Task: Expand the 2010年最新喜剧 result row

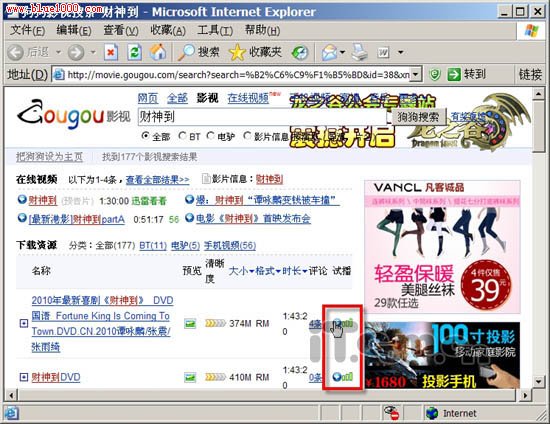Action: pos(24,323)
